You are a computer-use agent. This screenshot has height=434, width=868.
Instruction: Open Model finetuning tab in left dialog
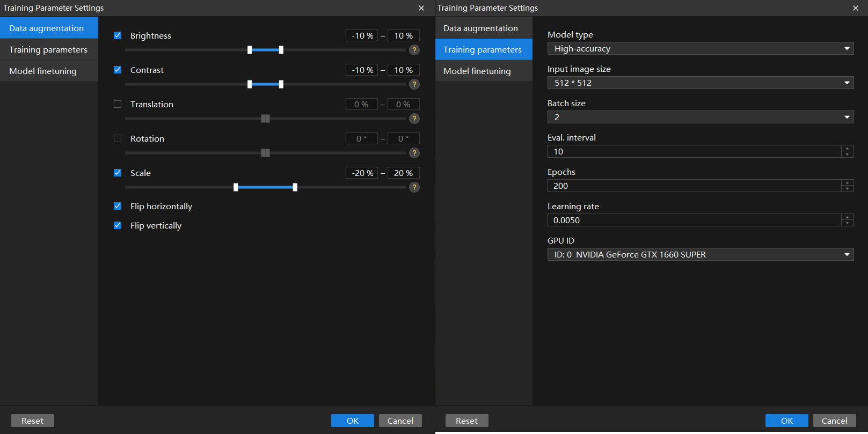(49, 71)
